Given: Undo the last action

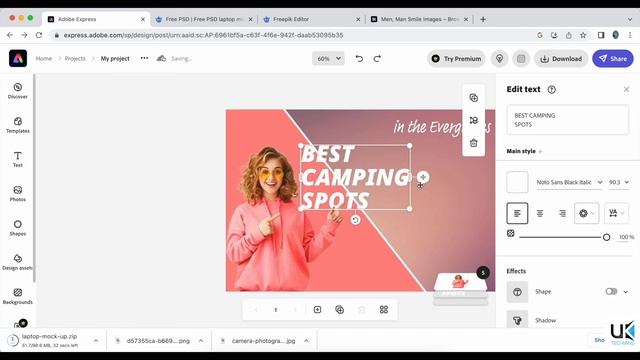Looking at the screenshot, I should point(359,58).
